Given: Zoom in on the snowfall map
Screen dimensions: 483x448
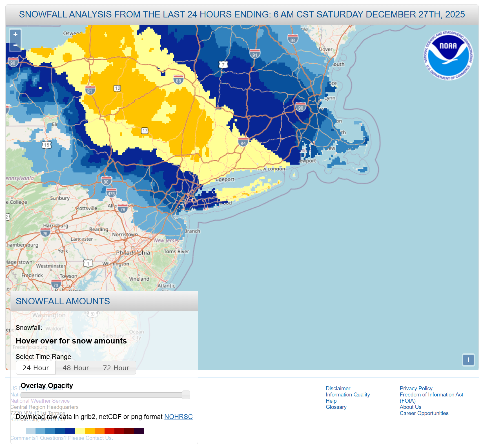Looking at the screenshot, I should pyautogui.click(x=15, y=35).
